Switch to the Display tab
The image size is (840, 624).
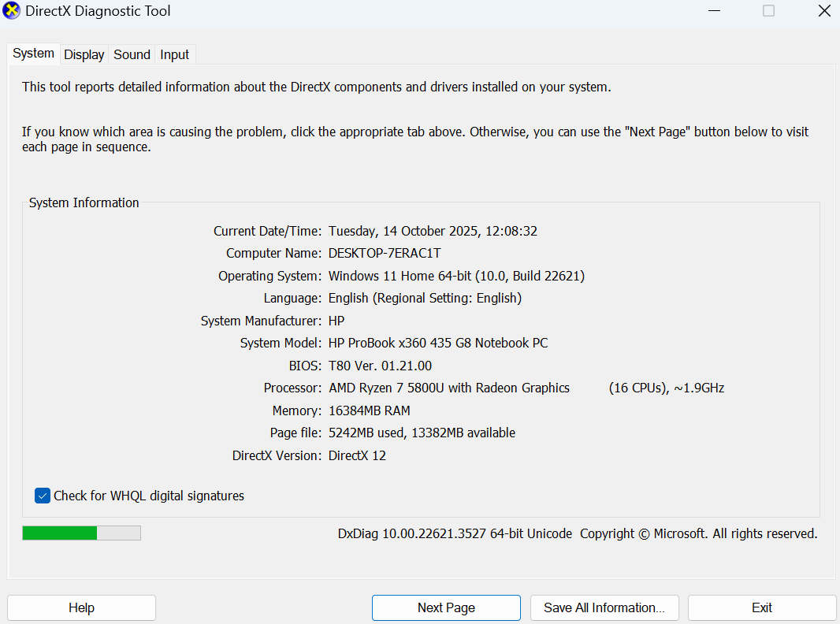[x=84, y=54]
